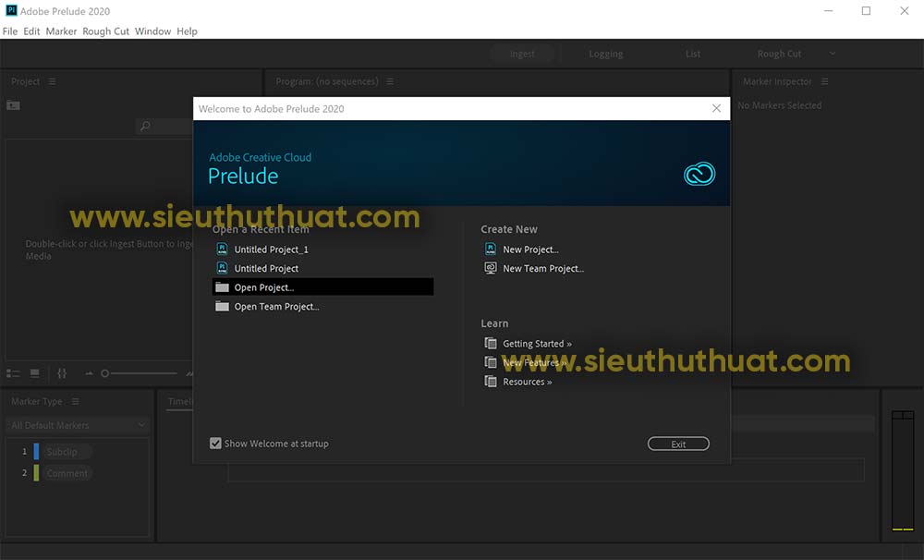The width and height of the screenshot is (924, 560).
Task: Click the Exit button
Action: pyautogui.click(x=678, y=444)
